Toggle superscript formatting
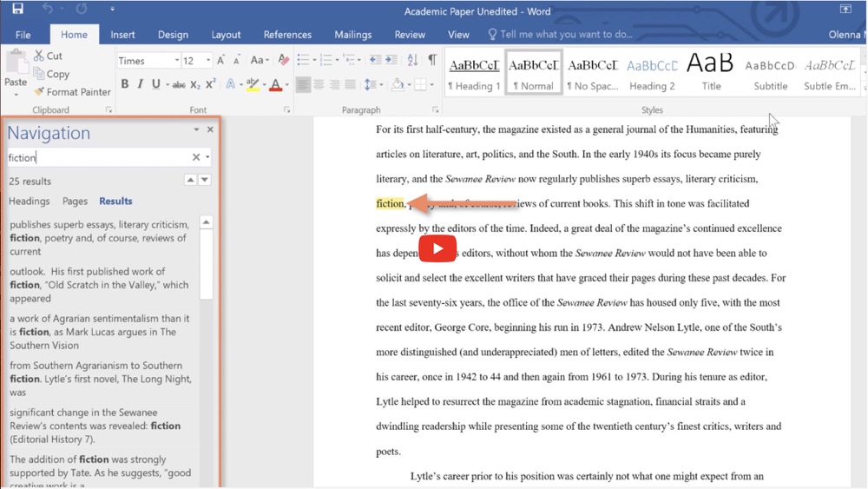Image resolution: width=868 pixels, height=489 pixels. tap(210, 84)
